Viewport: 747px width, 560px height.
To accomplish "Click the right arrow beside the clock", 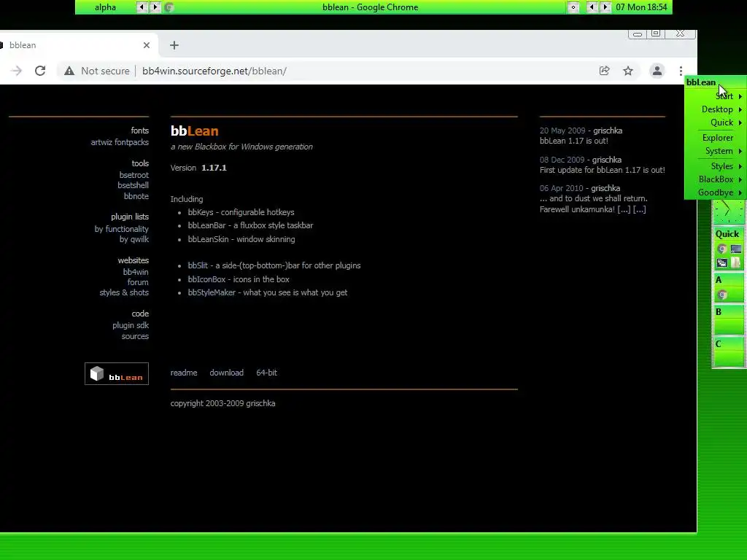I will [x=605, y=7].
